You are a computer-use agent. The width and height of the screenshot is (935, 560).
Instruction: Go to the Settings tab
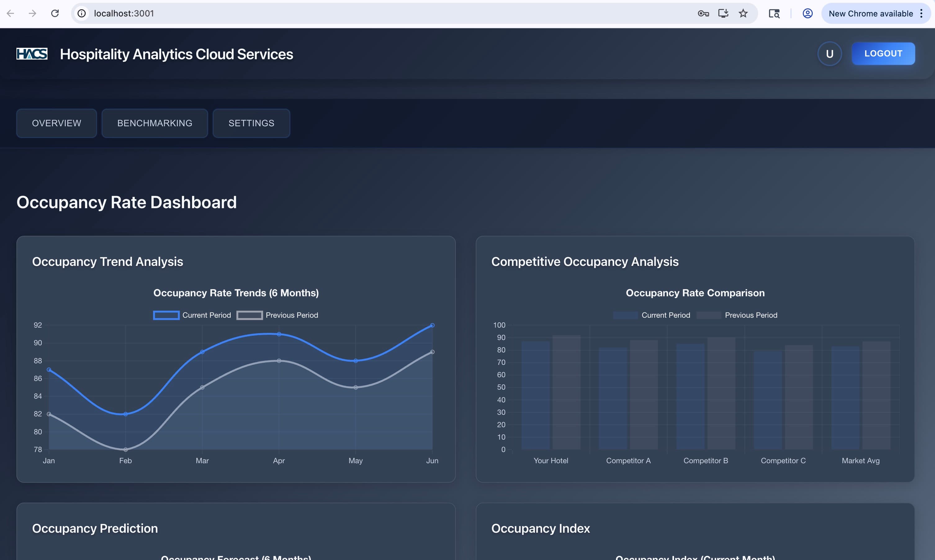tap(251, 123)
